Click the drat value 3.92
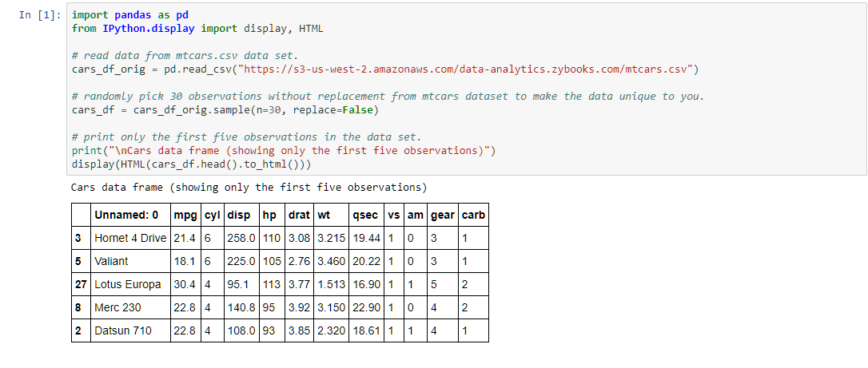The image size is (868, 368). tap(300, 308)
